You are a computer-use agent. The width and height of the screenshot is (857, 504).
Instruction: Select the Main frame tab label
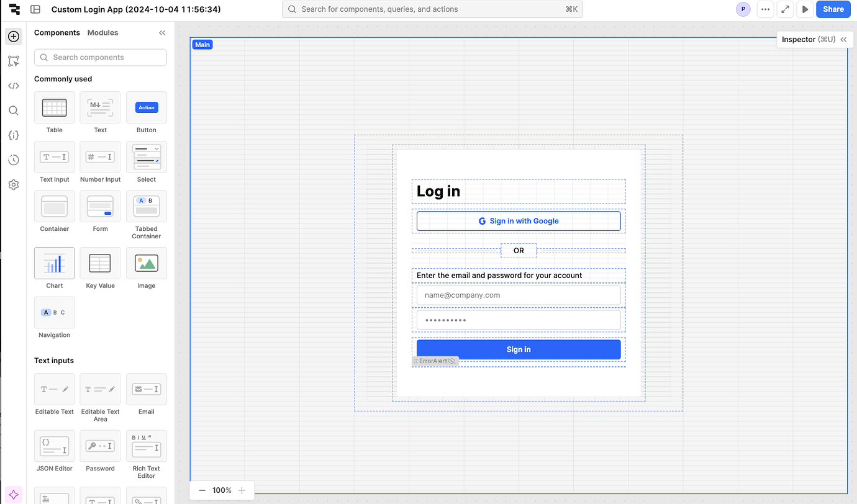click(202, 44)
